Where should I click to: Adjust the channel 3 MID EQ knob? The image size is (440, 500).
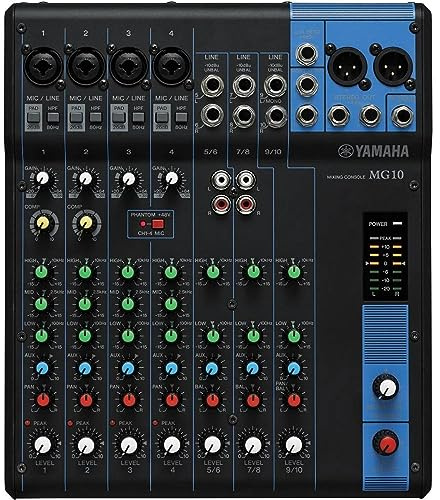point(128,304)
